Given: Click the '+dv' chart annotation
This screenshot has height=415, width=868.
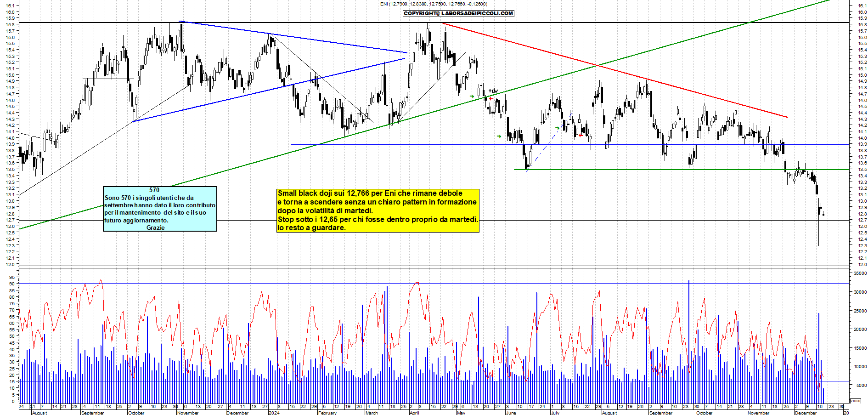Looking at the screenshot, I should (493, 91).
